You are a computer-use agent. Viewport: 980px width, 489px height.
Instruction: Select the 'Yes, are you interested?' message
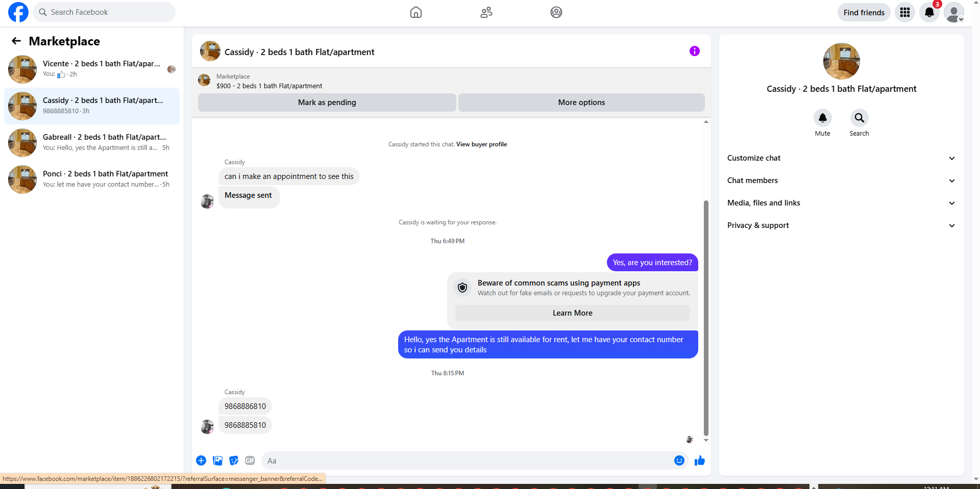652,263
